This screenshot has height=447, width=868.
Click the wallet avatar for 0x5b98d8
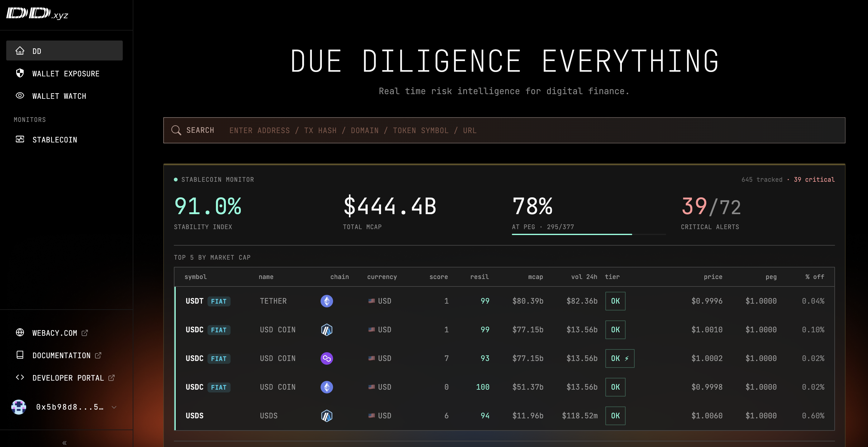pos(19,407)
